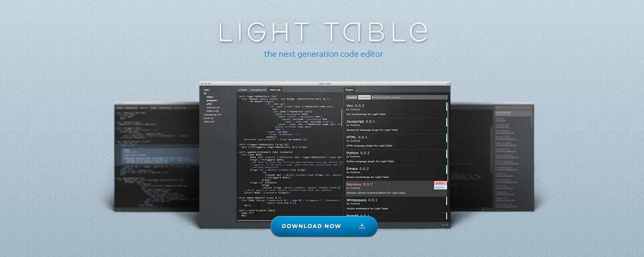Screen dimensions: 644x257
Task: Show the installed plugins list
Action: point(352,97)
